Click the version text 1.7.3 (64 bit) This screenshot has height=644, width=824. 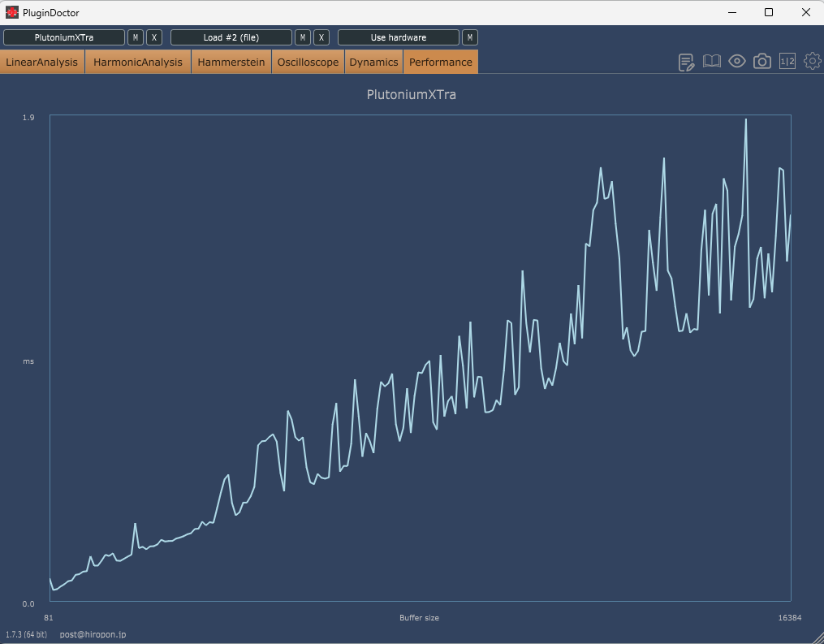pyautogui.click(x=26, y=634)
